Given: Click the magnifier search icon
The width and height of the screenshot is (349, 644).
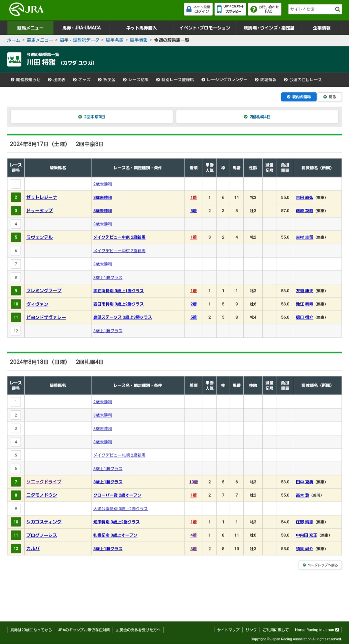Looking at the screenshot, I should [337, 9].
